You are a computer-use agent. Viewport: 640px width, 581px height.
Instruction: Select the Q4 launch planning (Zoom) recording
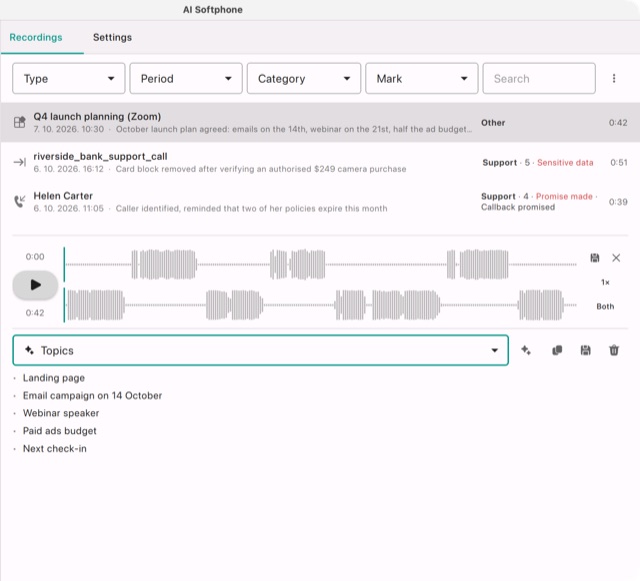click(x=320, y=122)
